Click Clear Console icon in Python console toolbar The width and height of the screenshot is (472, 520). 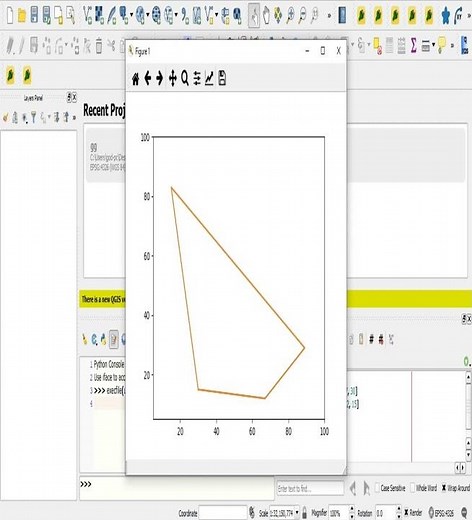[85, 339]
